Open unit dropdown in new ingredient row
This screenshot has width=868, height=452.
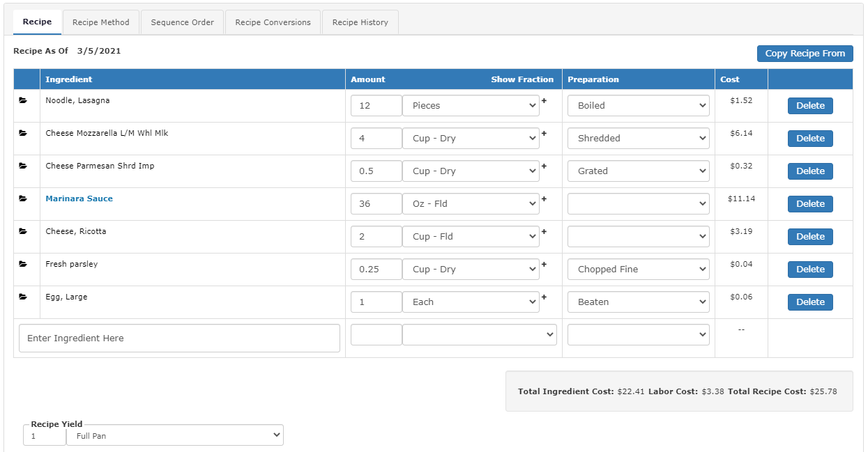[x=480, y=335]
